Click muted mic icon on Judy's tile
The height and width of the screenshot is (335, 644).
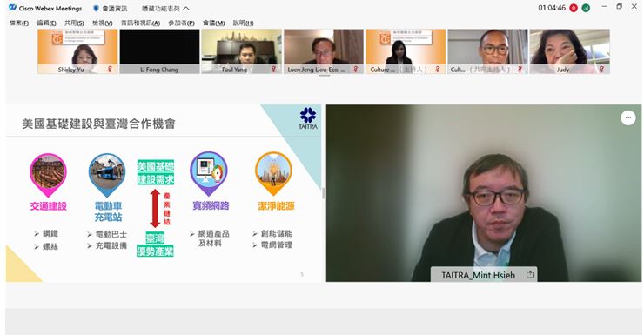(601, 70)
